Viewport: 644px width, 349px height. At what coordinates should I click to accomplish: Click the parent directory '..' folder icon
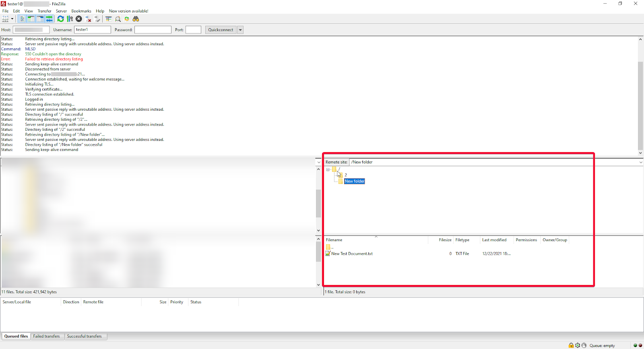(328, 247)
